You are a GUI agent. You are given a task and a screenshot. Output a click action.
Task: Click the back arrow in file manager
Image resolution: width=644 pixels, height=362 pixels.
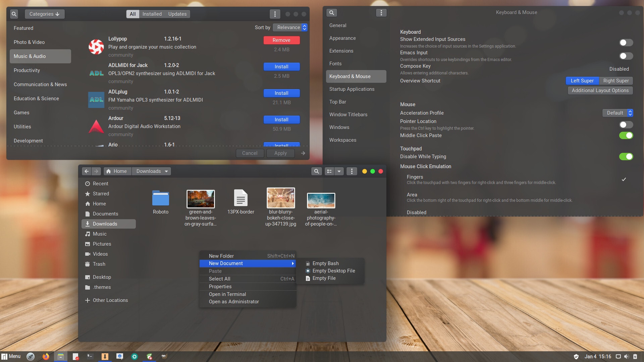(87, 171)
